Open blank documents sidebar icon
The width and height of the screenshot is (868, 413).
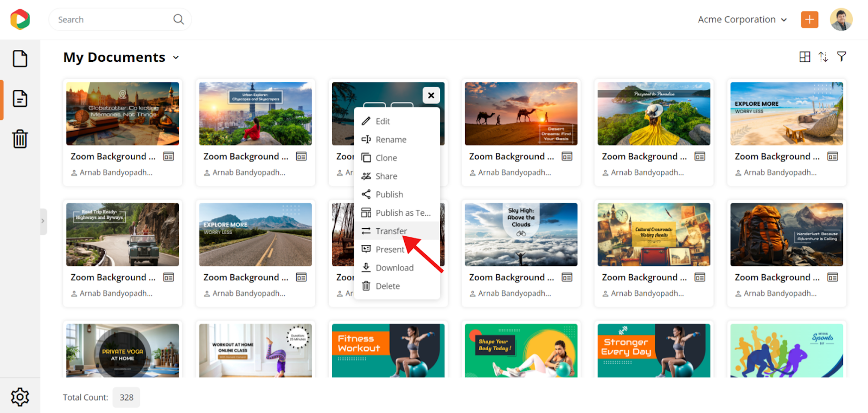coord(20,59)
